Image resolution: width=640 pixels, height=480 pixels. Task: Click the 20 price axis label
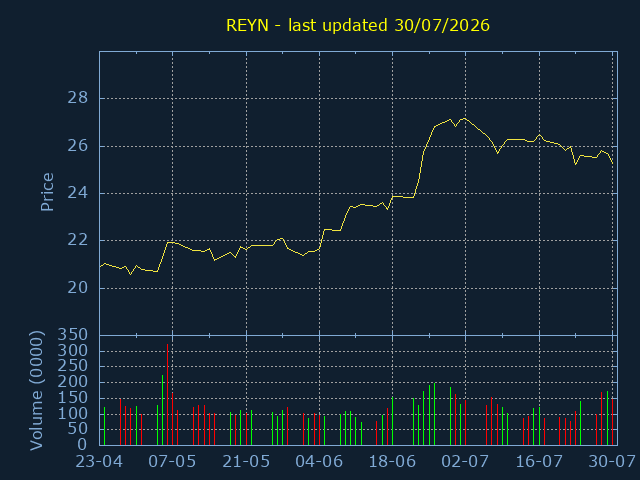coord(78,288)
